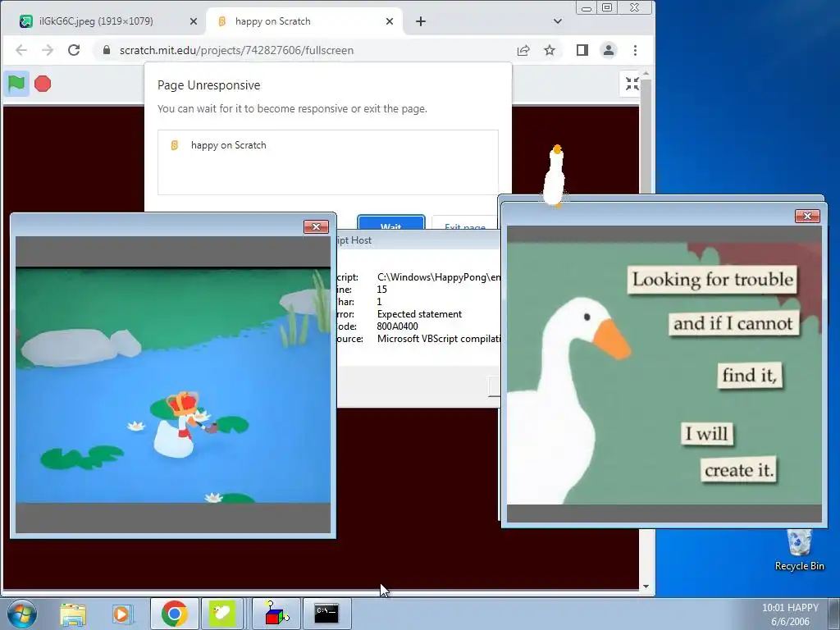Click the red stop sign button
The height and width of the screenshot is (630, 840).
(x=43, y=84)
